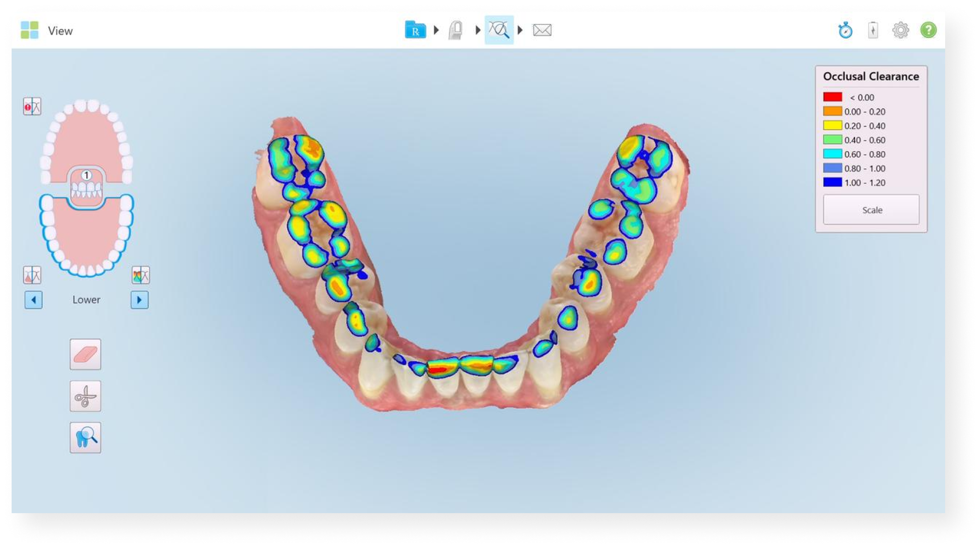Toggle the missing scan alert icon

point(32,106)
